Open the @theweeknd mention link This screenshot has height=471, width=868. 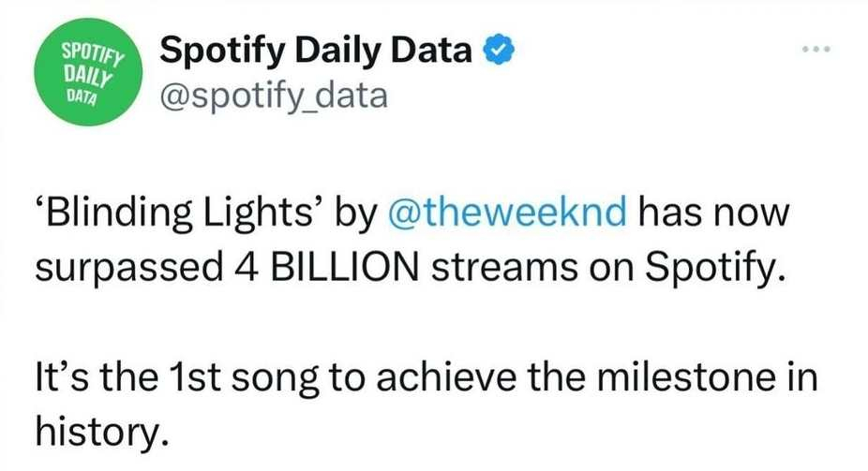click(x=506, y=213)
